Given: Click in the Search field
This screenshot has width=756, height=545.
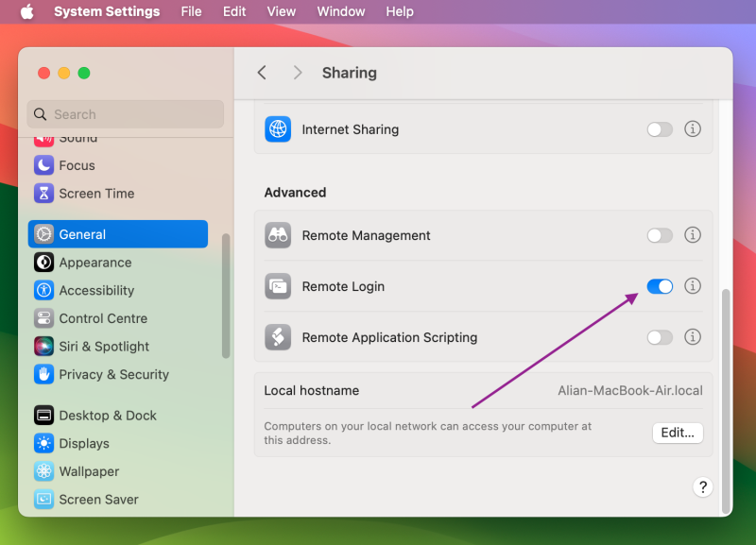Looking at the screenshot, I should [126, 114].
